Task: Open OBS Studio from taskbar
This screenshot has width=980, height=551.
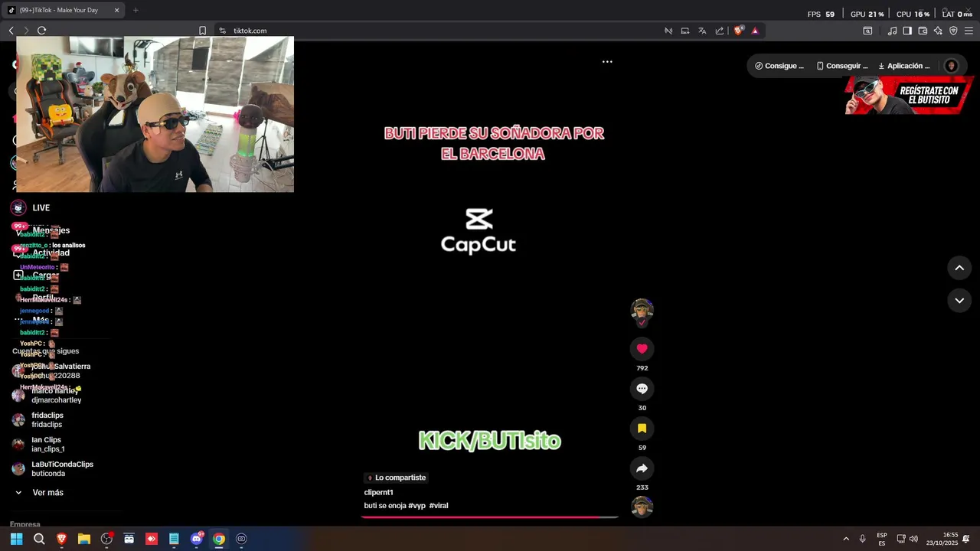Action: [106, 539]
